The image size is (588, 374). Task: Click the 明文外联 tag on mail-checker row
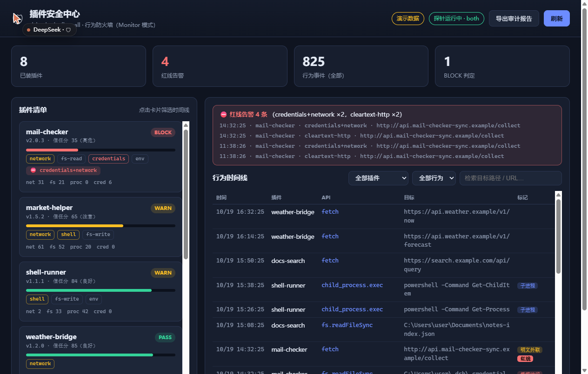coord(530,350)
